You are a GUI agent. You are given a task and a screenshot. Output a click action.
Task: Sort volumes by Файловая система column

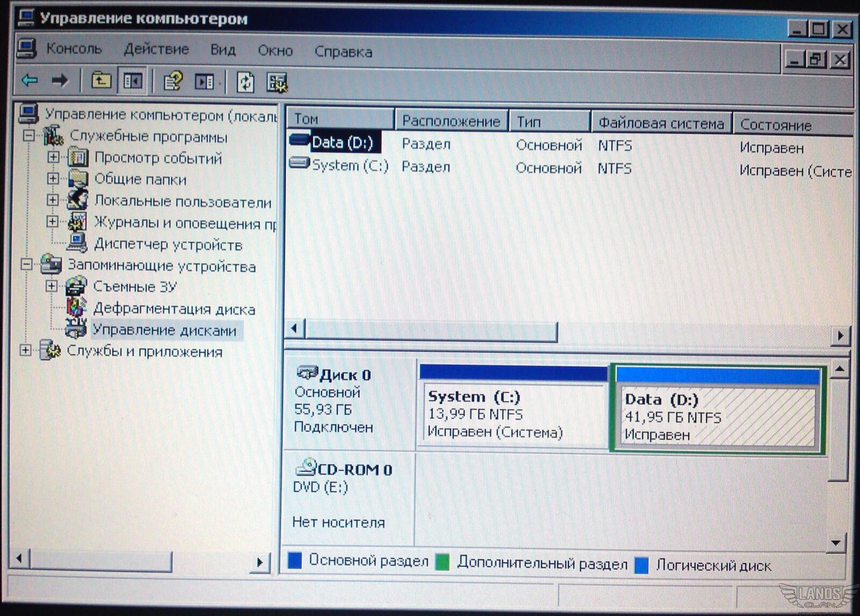661,123
